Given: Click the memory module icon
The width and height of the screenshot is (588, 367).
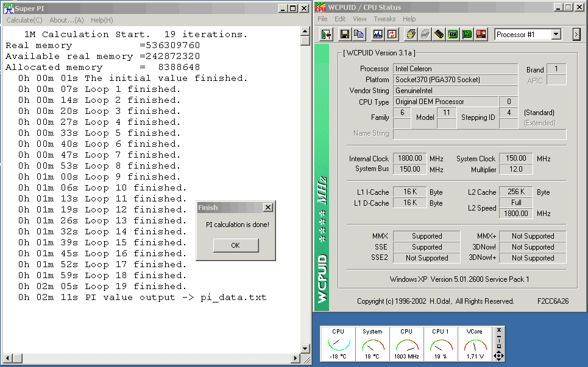Looking at the screenshot, I should point(439,35).
